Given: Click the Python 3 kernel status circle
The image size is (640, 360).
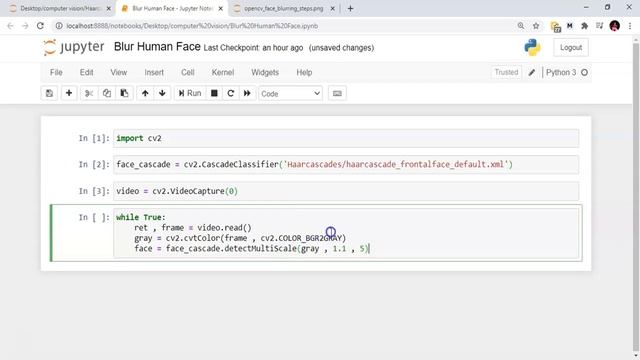Looking at the screenshot, I should tap(584, 73).
